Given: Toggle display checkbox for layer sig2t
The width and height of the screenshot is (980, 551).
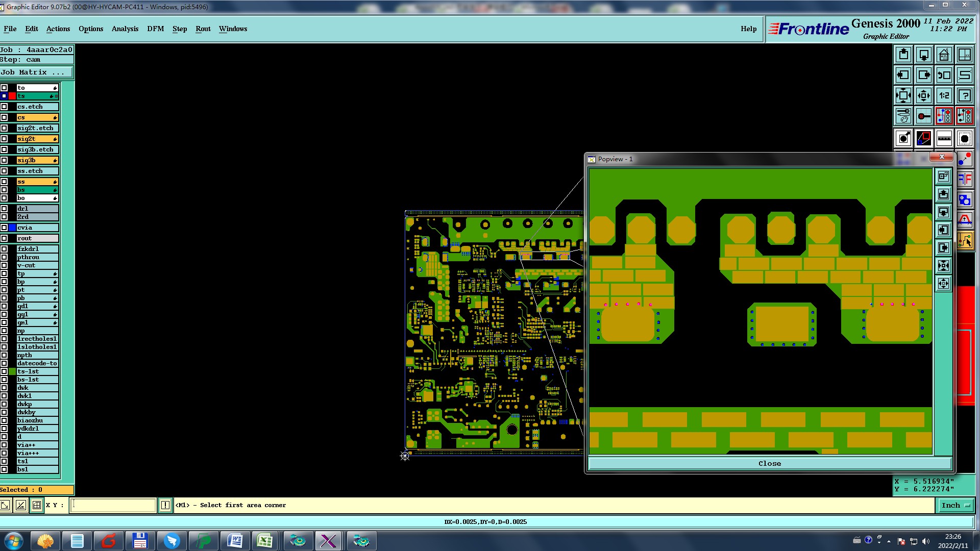Looking at the screenshot, I should [x=4, y=139].
